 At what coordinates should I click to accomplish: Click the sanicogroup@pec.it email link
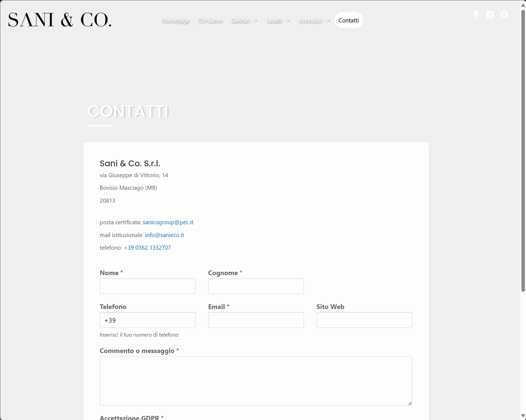click(x=168, y=222)
